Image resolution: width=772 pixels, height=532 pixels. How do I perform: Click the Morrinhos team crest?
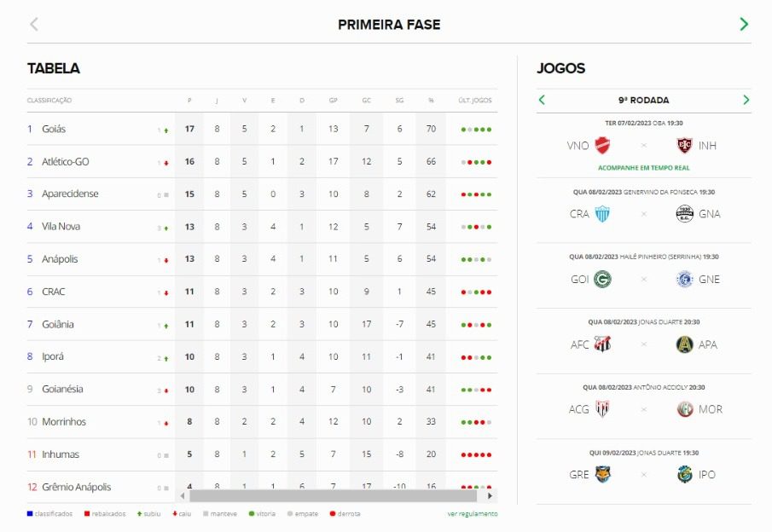[684, 409]
